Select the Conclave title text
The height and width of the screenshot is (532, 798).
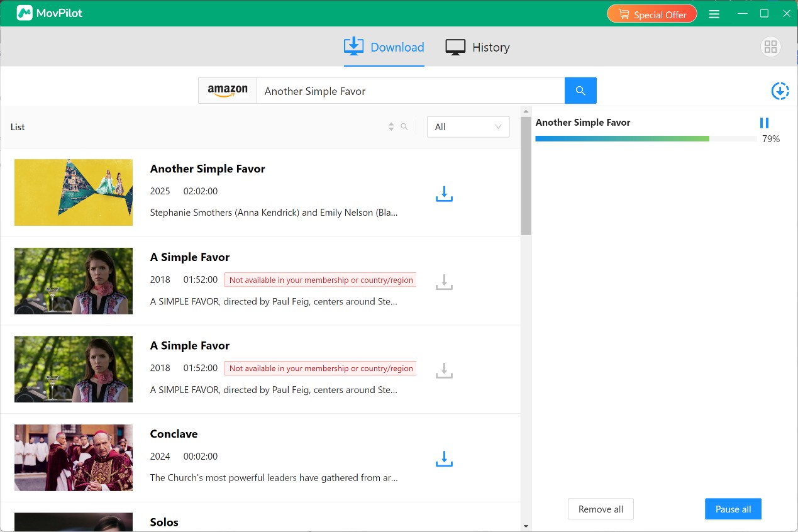(x=174, y=434)
